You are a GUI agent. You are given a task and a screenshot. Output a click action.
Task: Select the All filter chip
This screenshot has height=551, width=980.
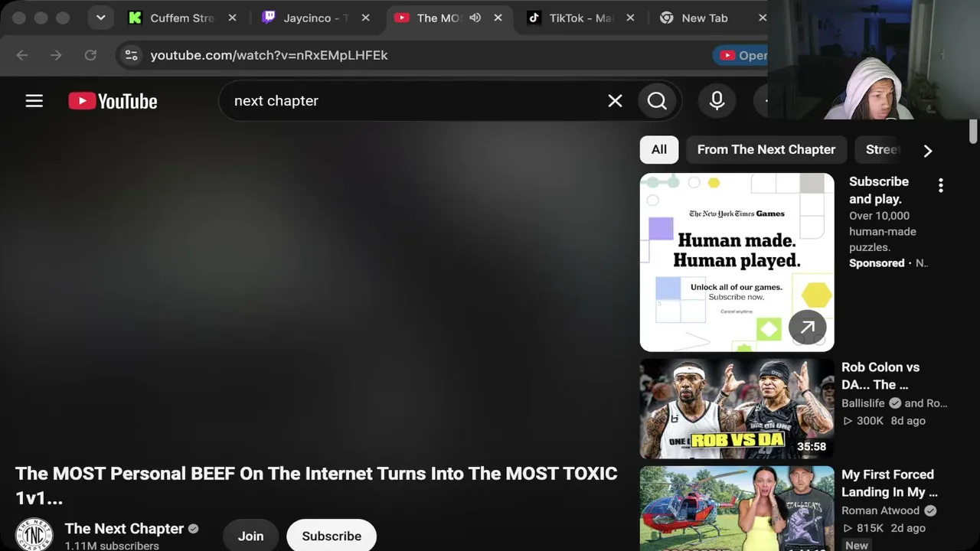coord(659,149)
